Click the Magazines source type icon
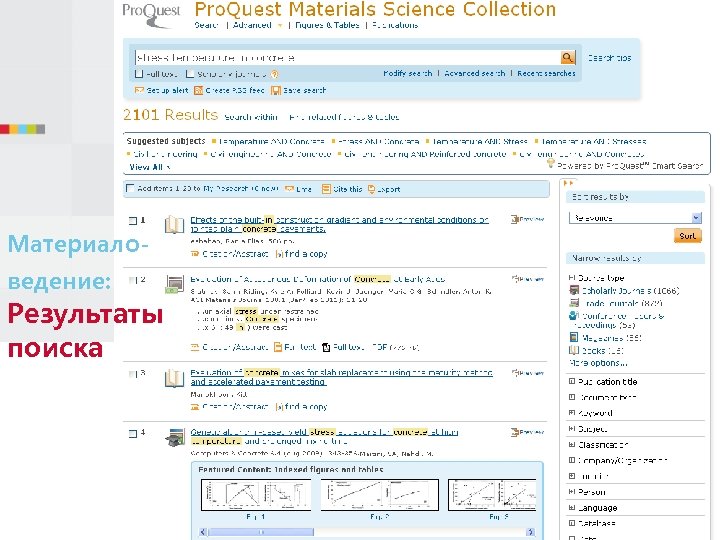 [574, 338]
